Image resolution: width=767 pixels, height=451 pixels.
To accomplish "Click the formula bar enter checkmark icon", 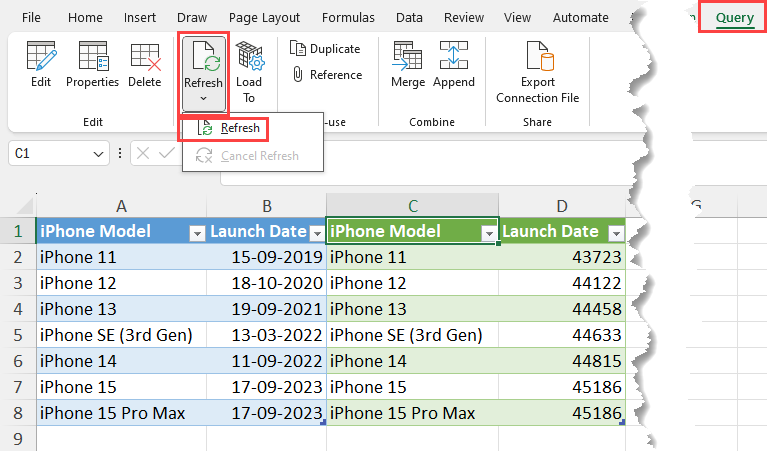I will click(167, 154).
